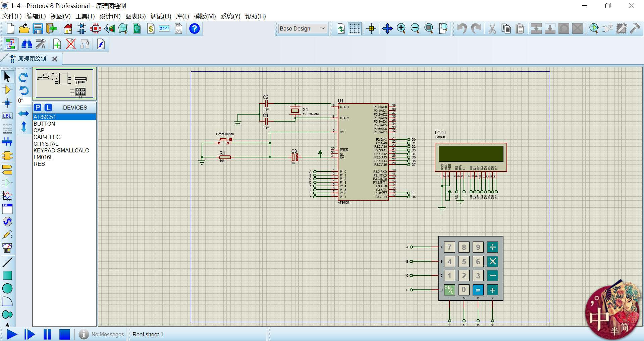
Task: Click the Undo arrow icon
Action: (462, 29)
